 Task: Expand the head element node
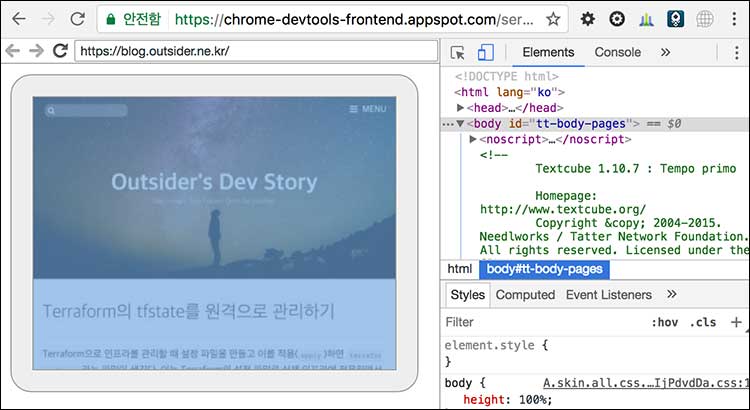pos(460,108)
